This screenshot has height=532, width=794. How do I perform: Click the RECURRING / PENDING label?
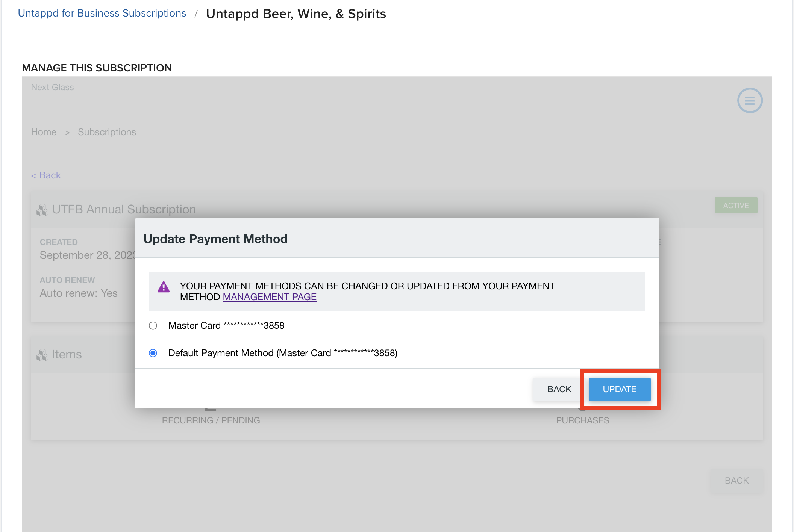[211, 420]
